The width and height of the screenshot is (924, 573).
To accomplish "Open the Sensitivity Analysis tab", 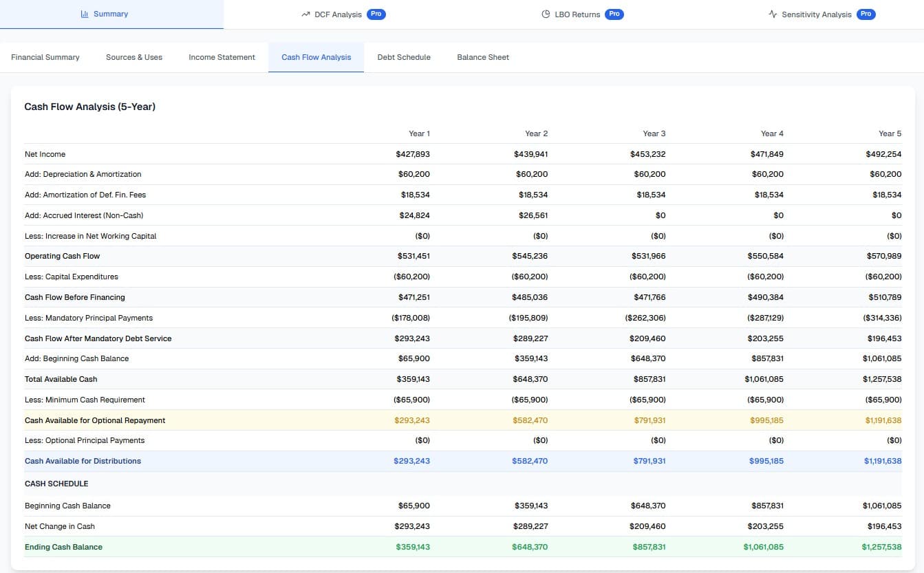I will [819, 14].
